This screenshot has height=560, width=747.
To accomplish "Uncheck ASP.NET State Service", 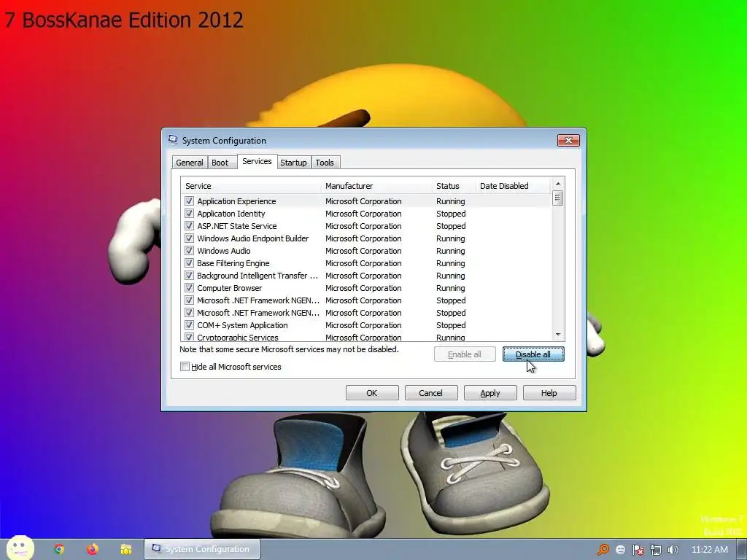I will [x=189, y=226].
